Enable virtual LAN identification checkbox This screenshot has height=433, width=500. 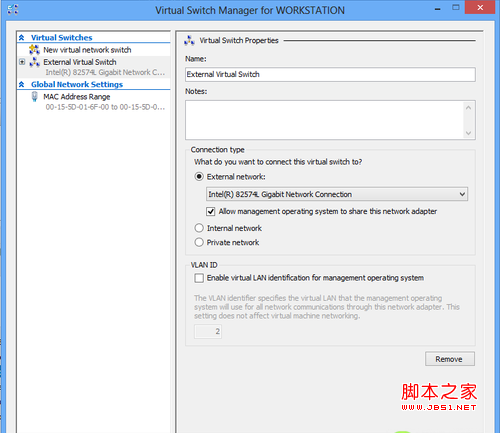tap(199, 278)
